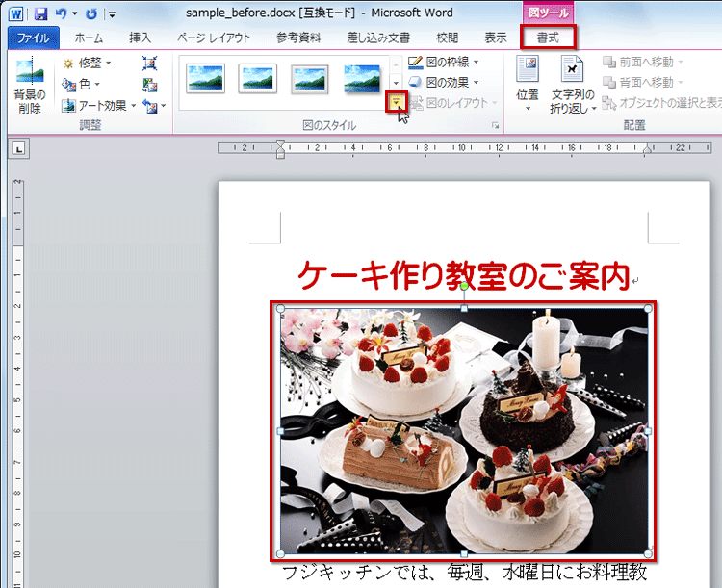Open the ファイル tab
The width and height of the screenshot is (722, 588).
(x=33, y=38)
